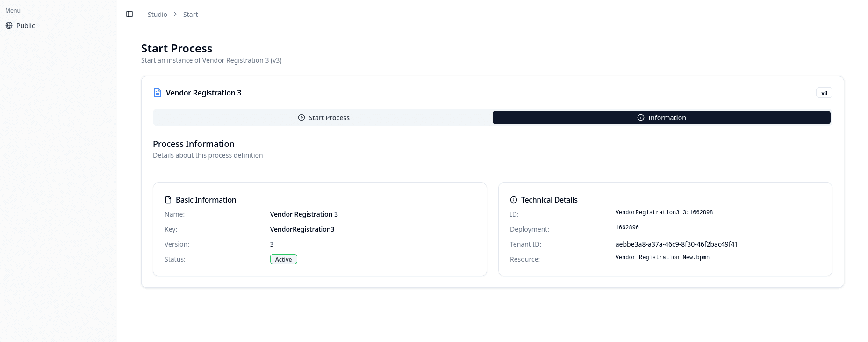The width and height of the screenshot is (868, 342).
Task: Click the document icon beside Vendor Registration 3
Action: (158, 93)
